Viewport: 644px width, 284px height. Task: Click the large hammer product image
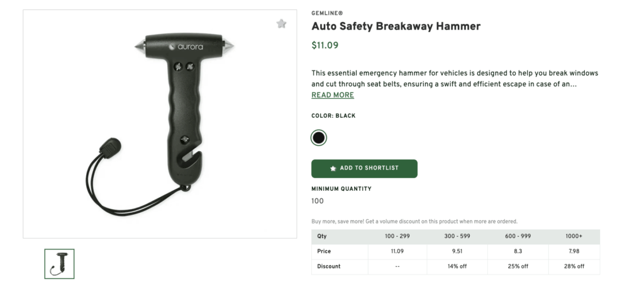pyautogui.click(x=160, y=124)
